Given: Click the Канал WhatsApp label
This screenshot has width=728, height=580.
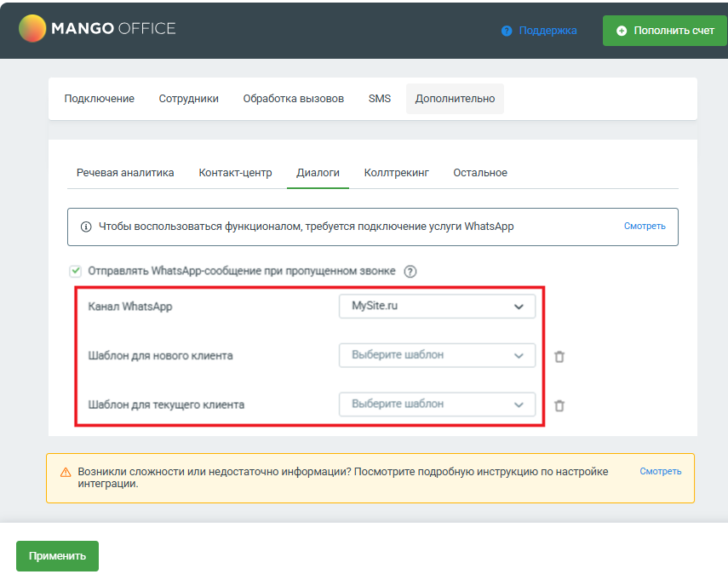Looking at the screenshot, I should tap(130, 307).
